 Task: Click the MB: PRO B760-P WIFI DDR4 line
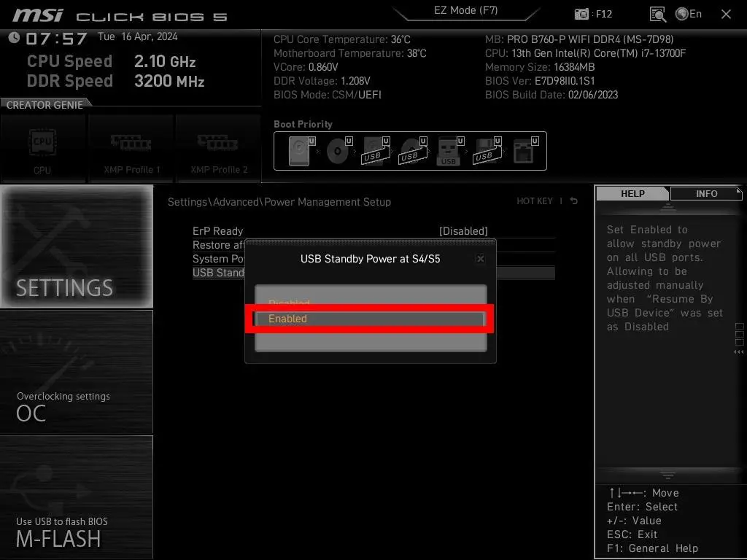click(x=579, y=39)
